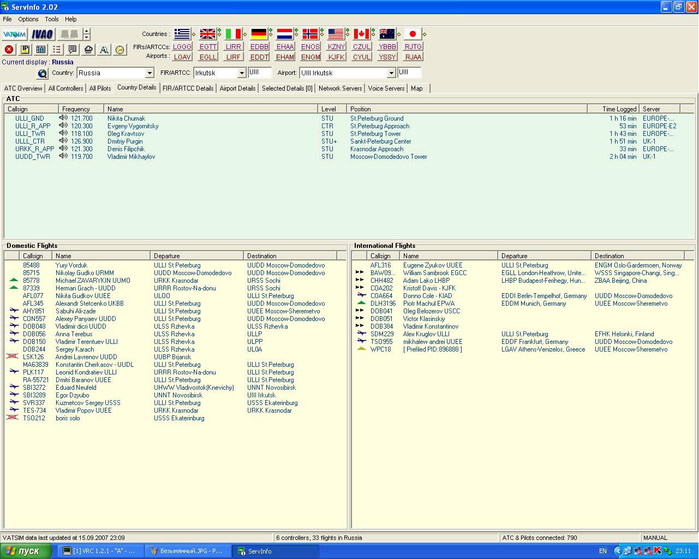Click the EN language indicator in tray
The width and height of the screenshot is (699, 559).
pos(603,551)
